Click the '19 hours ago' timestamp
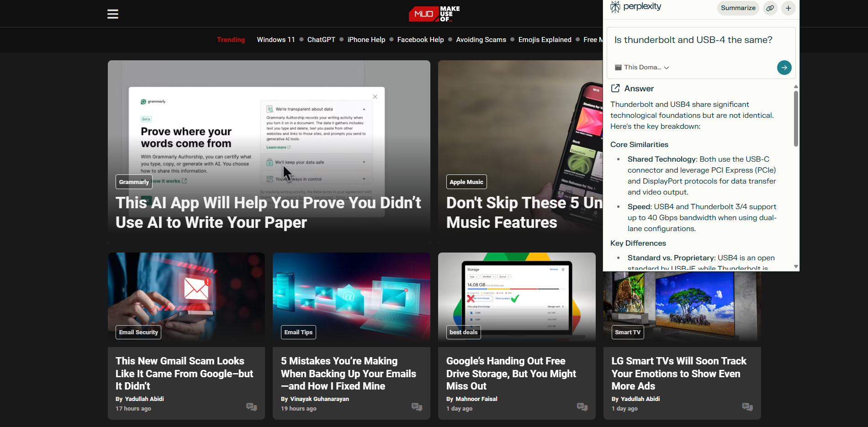This screenshot has height=427, width=868. click(299, 408)
